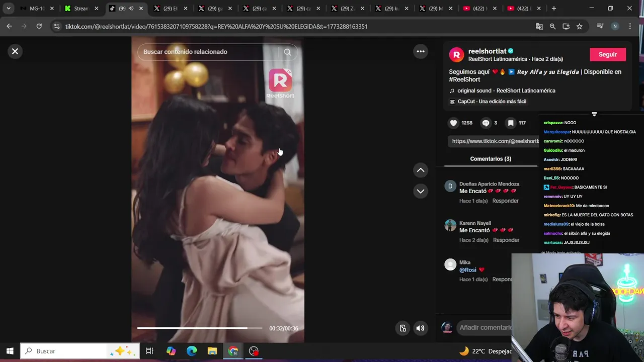644x362 pixels.
Task: Click the TikTok URL in the address bar
Action: 216,26
